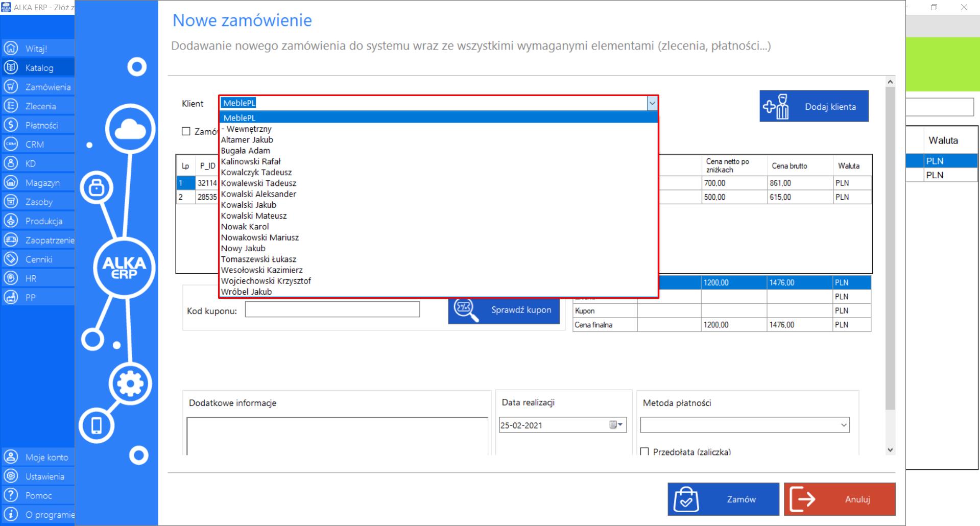Viewport: 980px width, 526px height.
Task: Click the shopping bag icon on Zamów
Action: point(686,499)
